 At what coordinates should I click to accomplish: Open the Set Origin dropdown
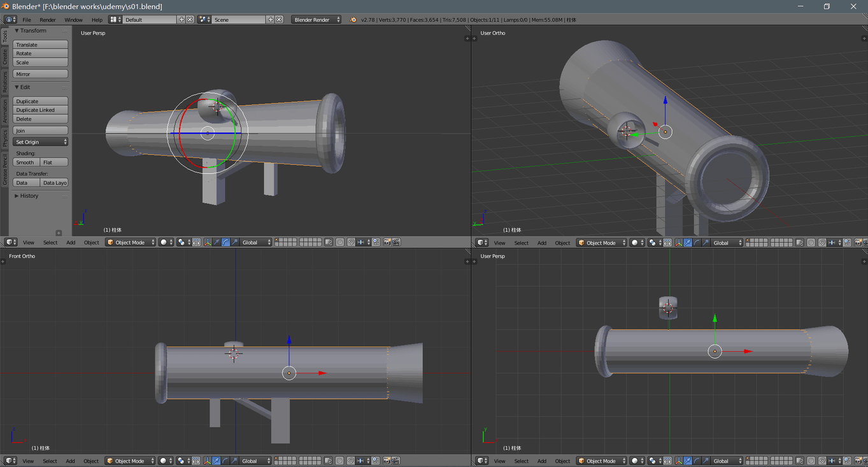point(40,142)
